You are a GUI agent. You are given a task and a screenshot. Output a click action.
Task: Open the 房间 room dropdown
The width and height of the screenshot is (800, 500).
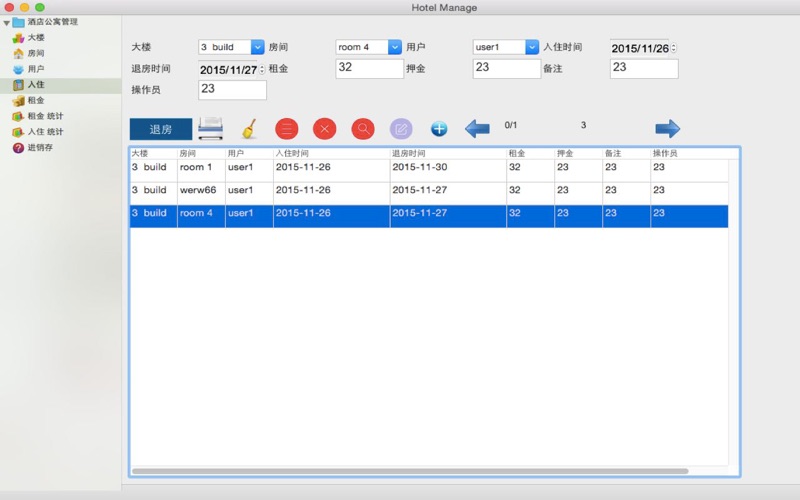point(395,47)
